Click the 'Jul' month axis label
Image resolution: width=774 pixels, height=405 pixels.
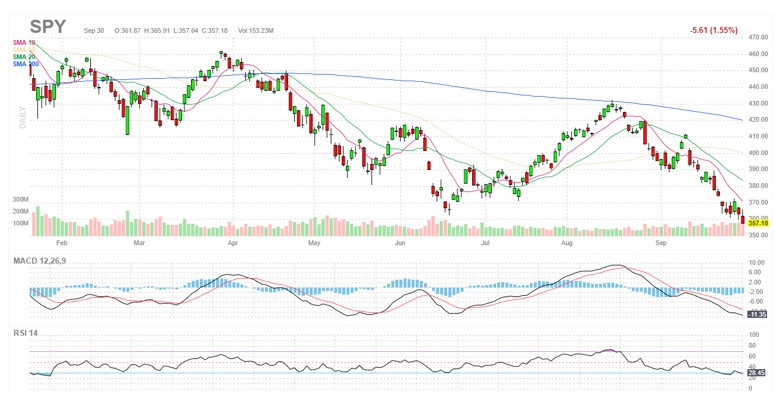pyautogui.click(x=485, y=243)
